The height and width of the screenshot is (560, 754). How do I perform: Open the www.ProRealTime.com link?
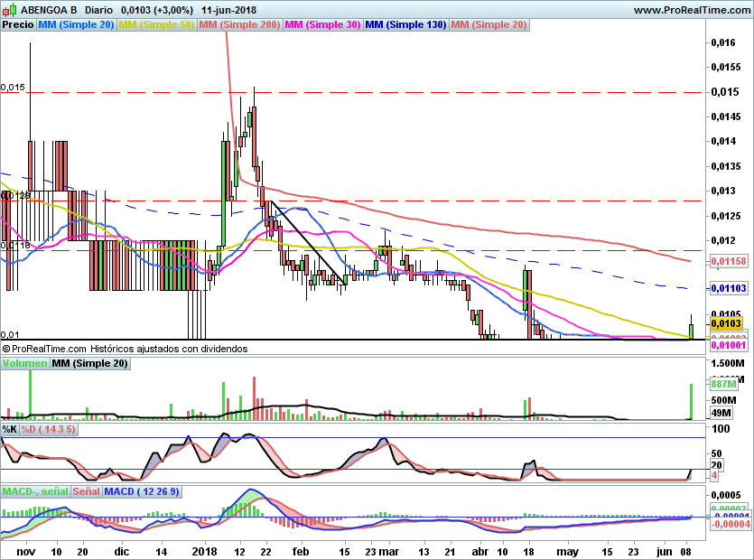pyautogui.click(x=692, y=10)
